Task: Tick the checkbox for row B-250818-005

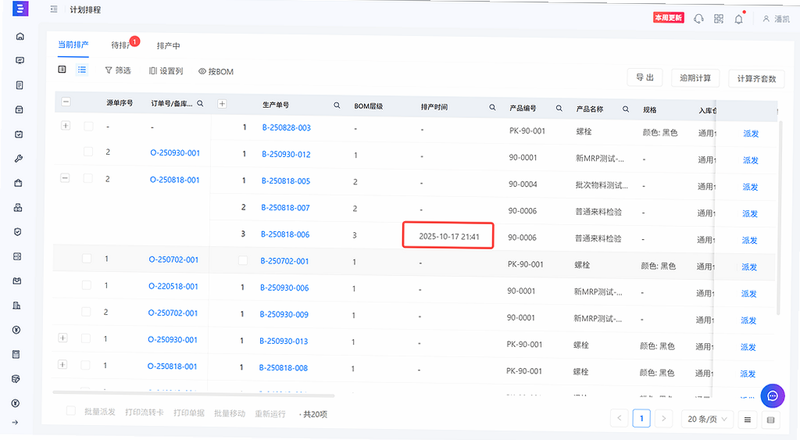Action: pyautogui.click(x=88, y=178)
